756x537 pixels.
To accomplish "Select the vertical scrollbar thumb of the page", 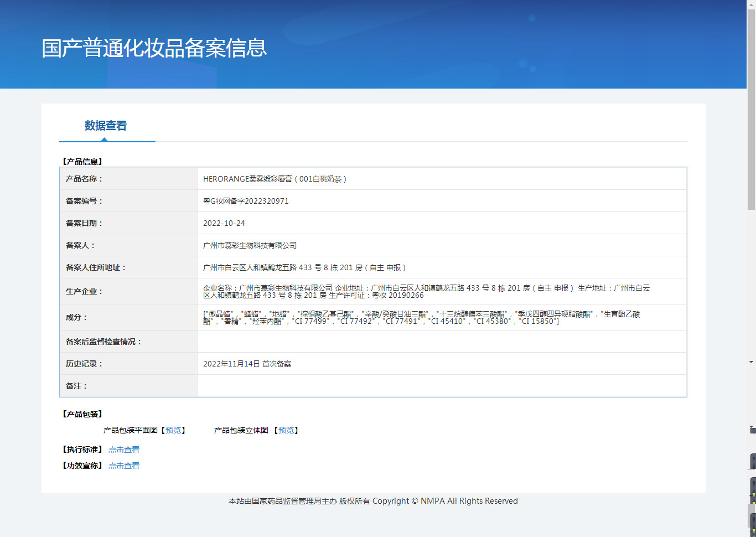I will coord(751,110).
